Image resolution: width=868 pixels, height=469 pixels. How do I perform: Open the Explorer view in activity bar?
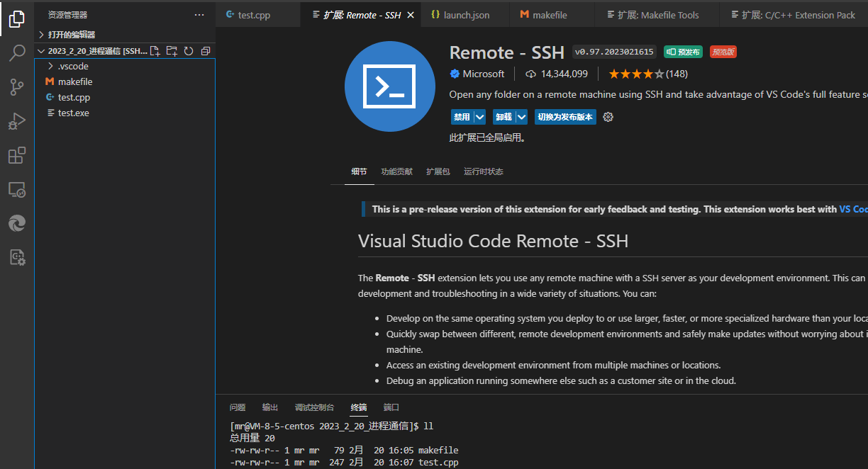[x=17, y=19]
